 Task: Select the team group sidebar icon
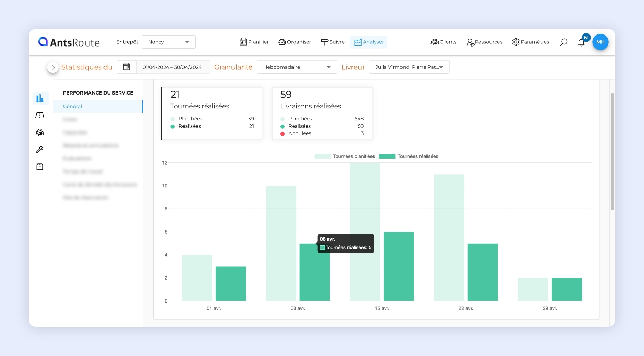click(x=40, y=132)
